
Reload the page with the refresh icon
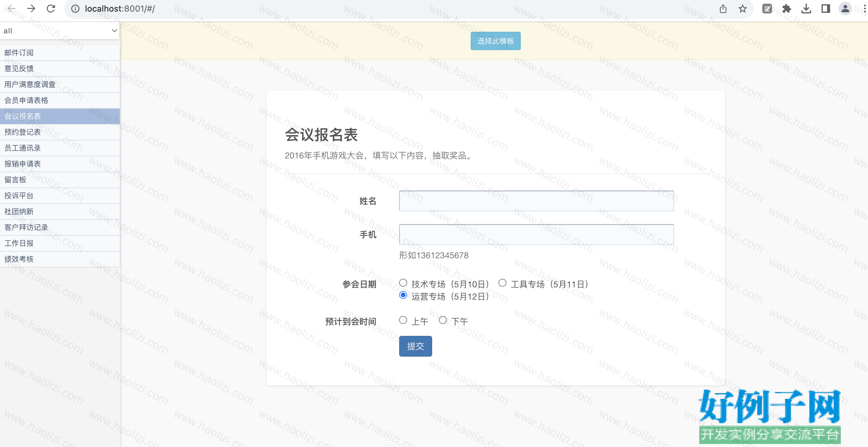[51, 9]
